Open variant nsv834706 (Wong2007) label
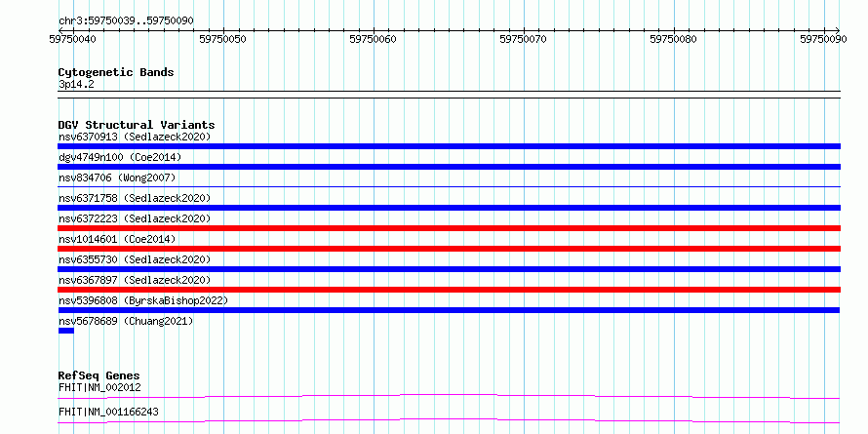This screenshot has width=868, height=434. (x=117, y=178)
